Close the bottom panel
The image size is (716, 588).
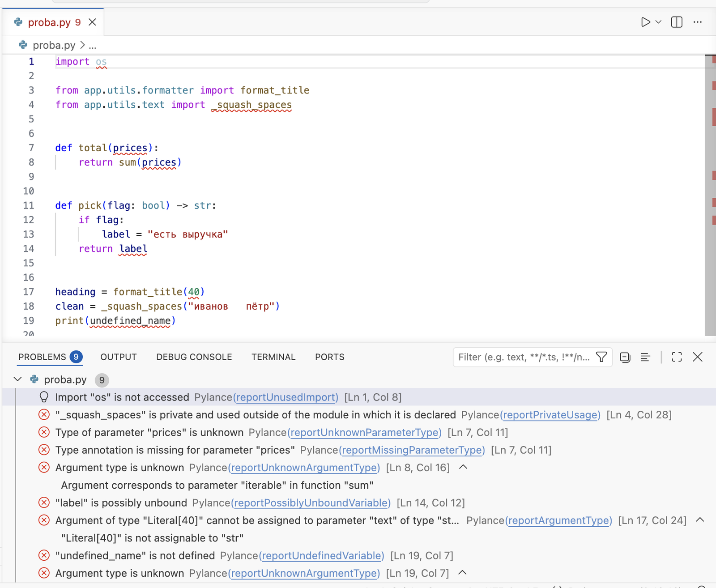[x=697, y=357]
